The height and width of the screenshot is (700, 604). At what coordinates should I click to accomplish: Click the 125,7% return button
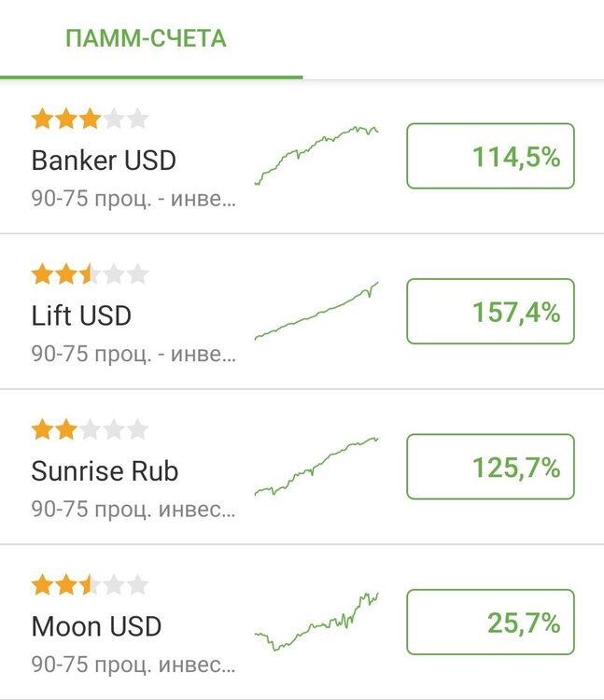[490, 467]
